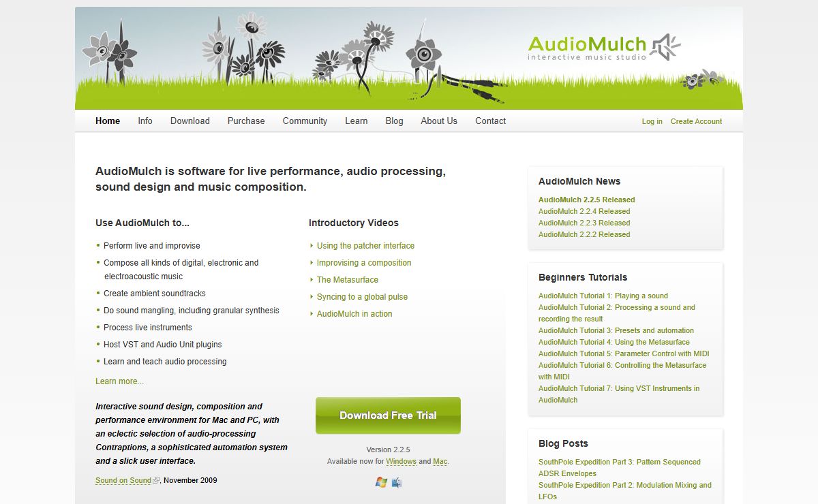This screenshot has height=504, width=818.
Task: Click the Create Account link
Action: (696, 121)
